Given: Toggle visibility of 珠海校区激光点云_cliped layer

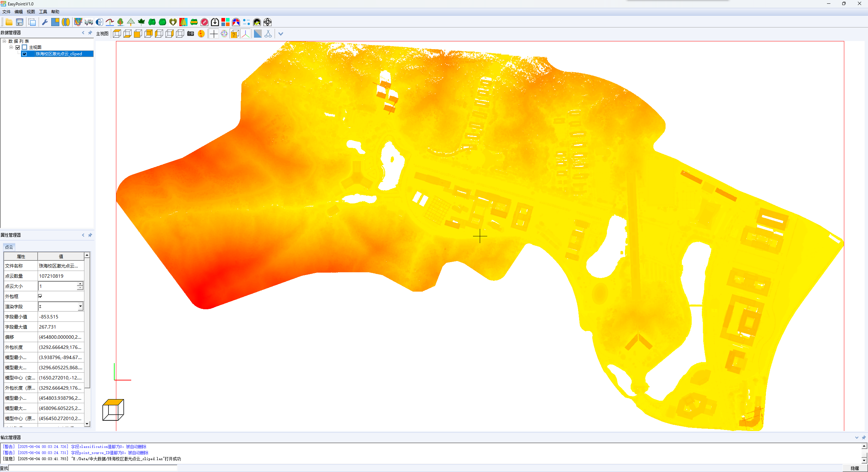Looking at the screenshot, I should [25, 54].
